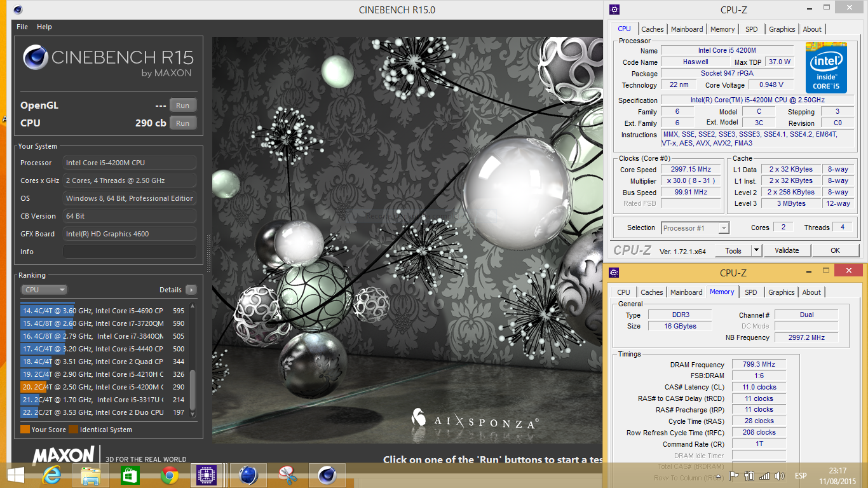Open File Explorer from the taskbar
Viewport: 868px width, 488px height.
pos(91,475)
